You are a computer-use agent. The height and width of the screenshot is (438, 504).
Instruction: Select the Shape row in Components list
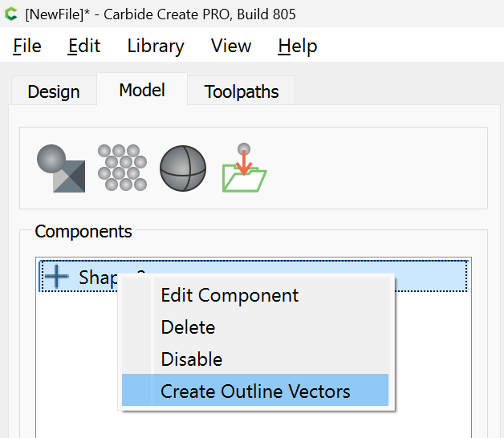pyautogui.click(x=254, y=276)
